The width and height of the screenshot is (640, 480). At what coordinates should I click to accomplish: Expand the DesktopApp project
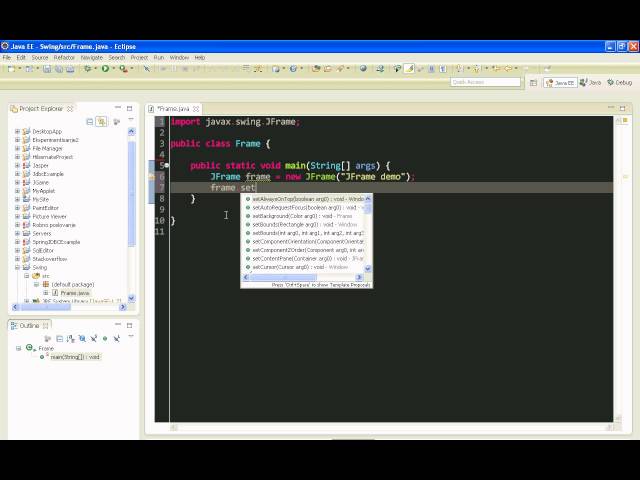pyautogui.click(x=17, y=131)
